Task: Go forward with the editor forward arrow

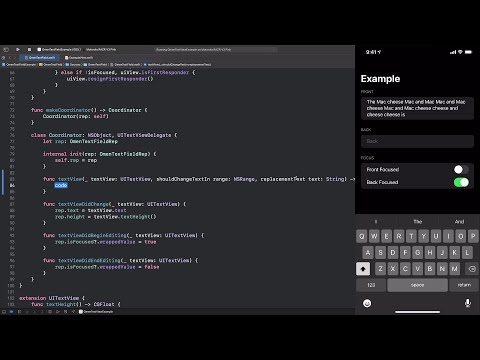Action: click(14, 57)
